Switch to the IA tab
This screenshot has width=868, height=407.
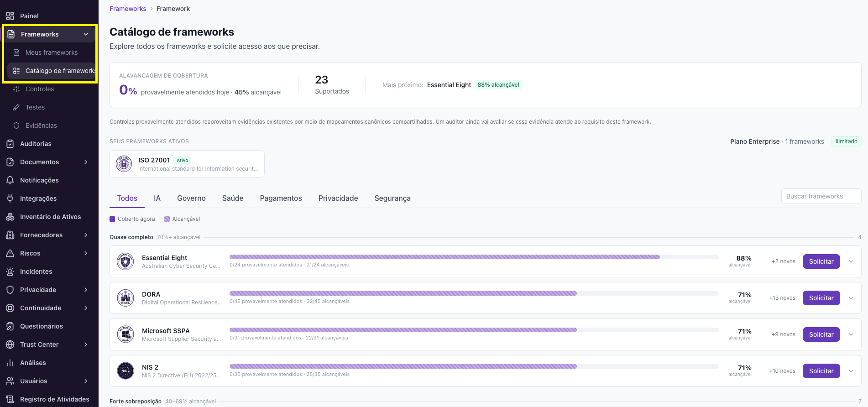pyautogui.click(x=157, y=198)
